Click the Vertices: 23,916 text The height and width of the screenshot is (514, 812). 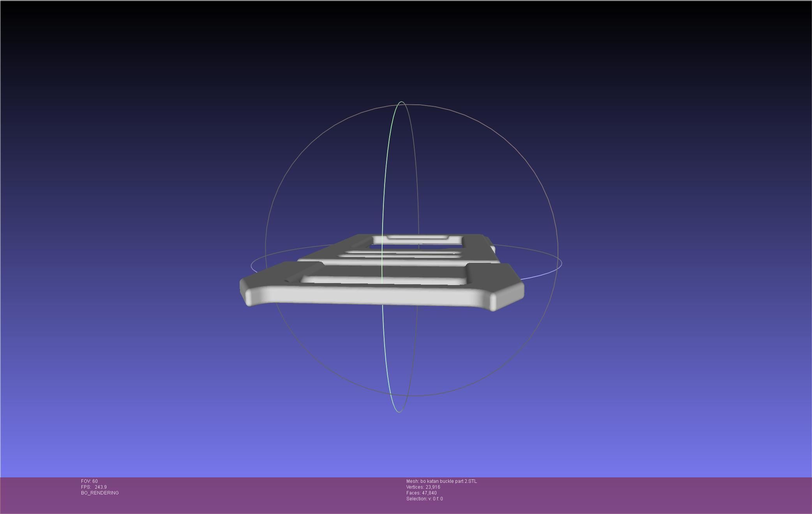tap(423, 487)
